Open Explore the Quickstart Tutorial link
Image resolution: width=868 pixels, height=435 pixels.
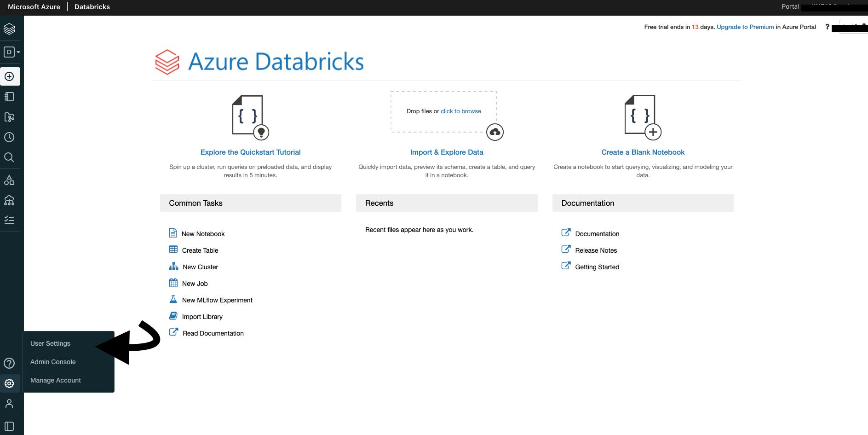(251, 152)
